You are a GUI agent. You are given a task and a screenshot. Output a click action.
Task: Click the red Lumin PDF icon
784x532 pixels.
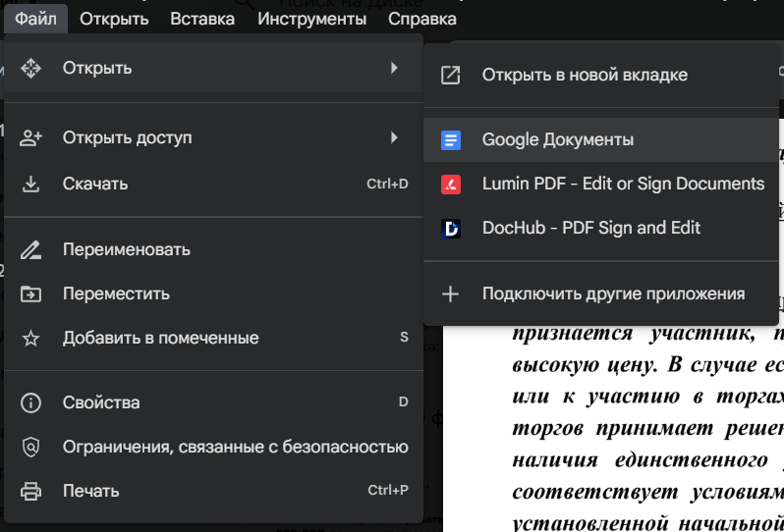[451, 184]
